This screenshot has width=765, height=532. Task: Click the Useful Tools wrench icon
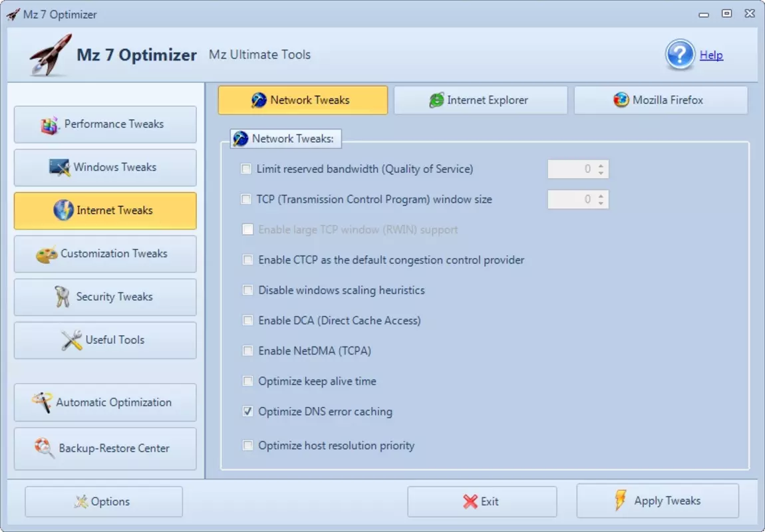pyautogui.click(x=72, y=340)
